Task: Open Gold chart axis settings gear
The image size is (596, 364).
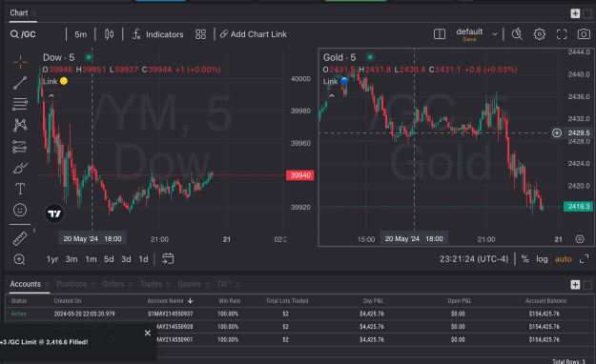Action: [x=580, y=239]
